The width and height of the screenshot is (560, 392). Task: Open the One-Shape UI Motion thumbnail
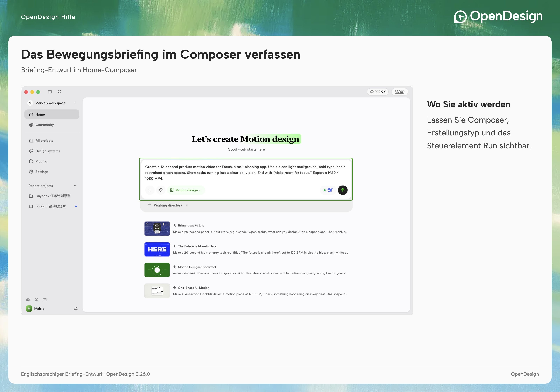coord(157,291)
